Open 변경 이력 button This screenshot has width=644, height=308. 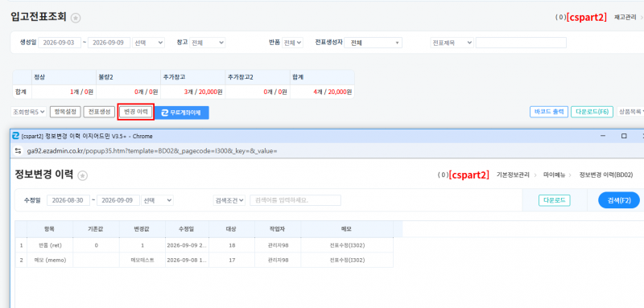pyautogui.click(x=136, y=112)
